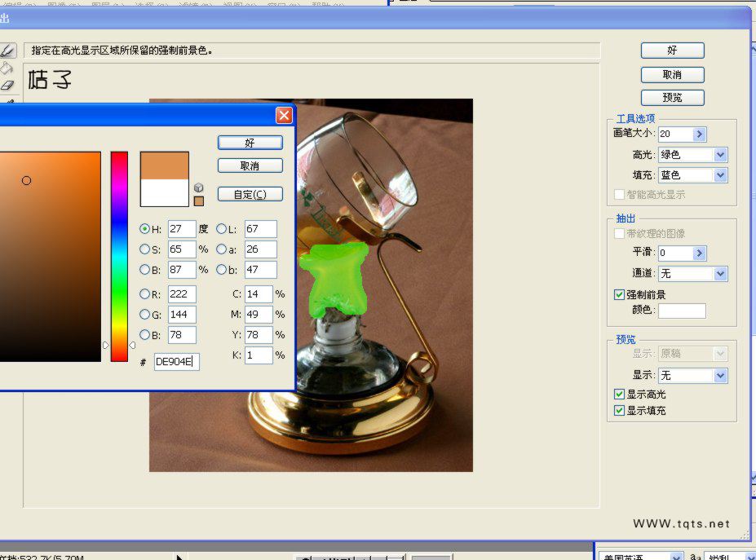Open the 显示 dropdown showing 无
This screenshot has height=560, width=756.
693,375
